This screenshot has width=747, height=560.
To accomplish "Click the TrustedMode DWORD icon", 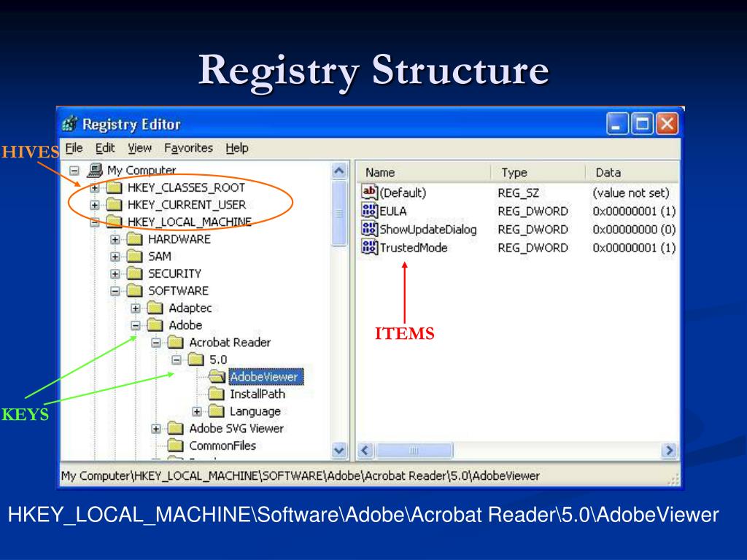I will (x=370, y=247).
